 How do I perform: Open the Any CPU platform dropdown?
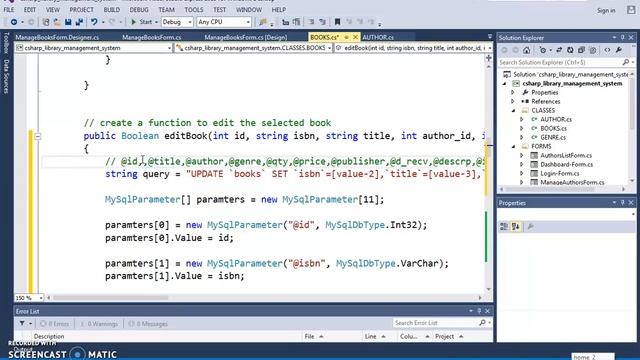(224, 22)
